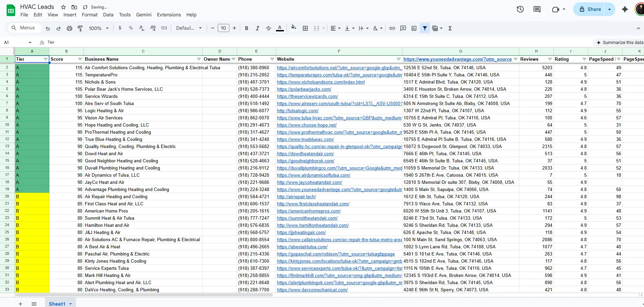Open the Business Name filter button
The height and width of the screenshot is (307, 644).
pos(199,59)
